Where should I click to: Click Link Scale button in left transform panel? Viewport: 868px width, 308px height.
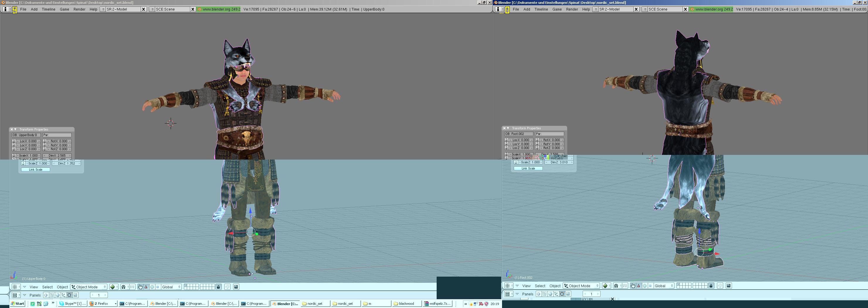(x=36, y=170)
